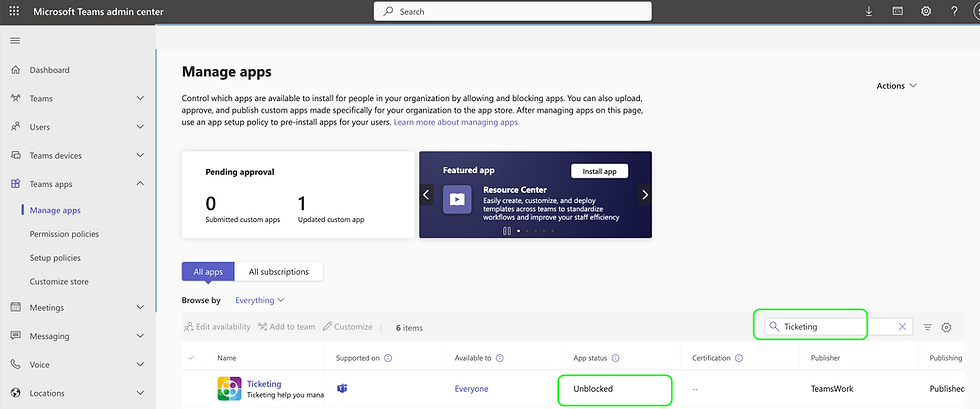This screenshot has width=980, height=409.
Task: Open Permission policies in sidebar
Action: click(x=64, y=234)
